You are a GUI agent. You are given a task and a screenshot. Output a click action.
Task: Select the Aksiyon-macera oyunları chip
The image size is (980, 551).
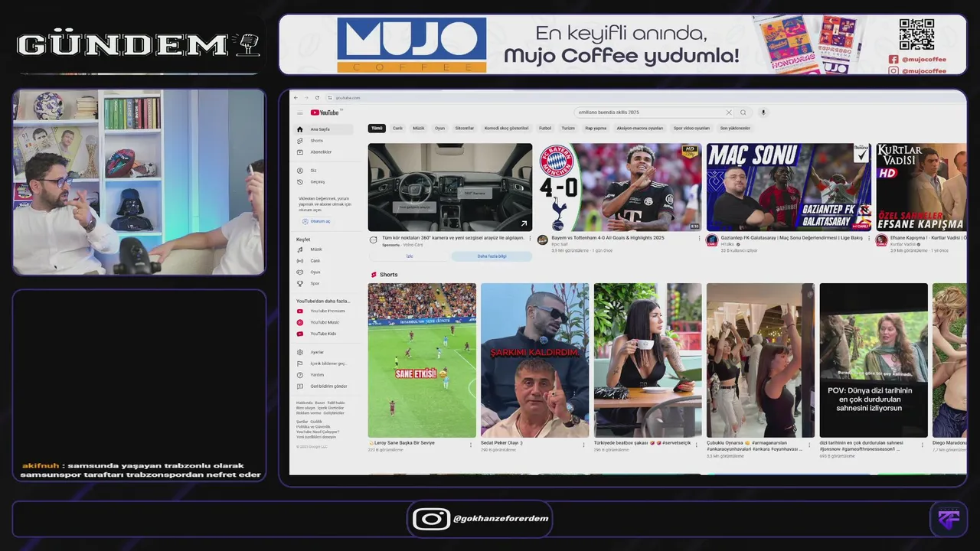coord(640,129)
